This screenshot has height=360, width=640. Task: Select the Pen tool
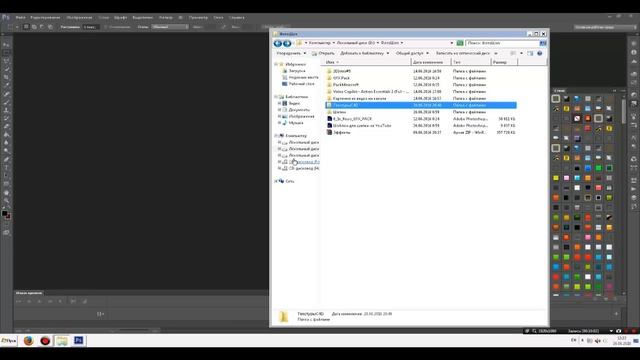point(7,160)
